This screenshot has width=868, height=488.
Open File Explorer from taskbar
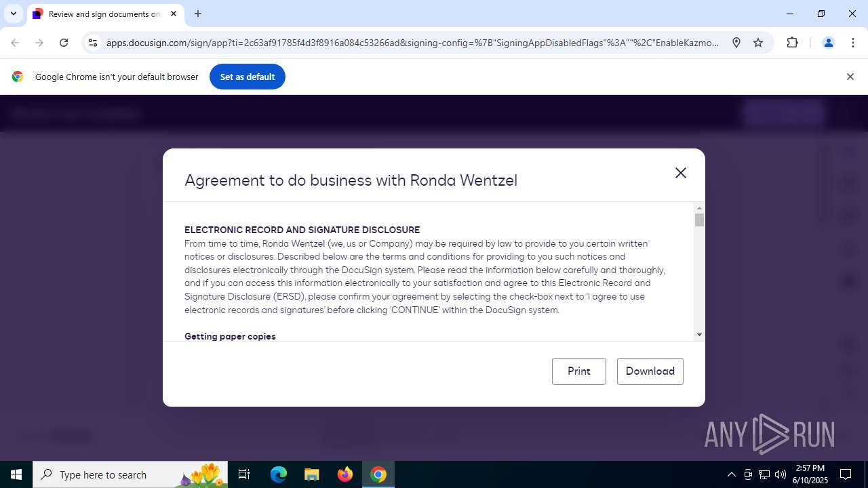tap(311, 474)
